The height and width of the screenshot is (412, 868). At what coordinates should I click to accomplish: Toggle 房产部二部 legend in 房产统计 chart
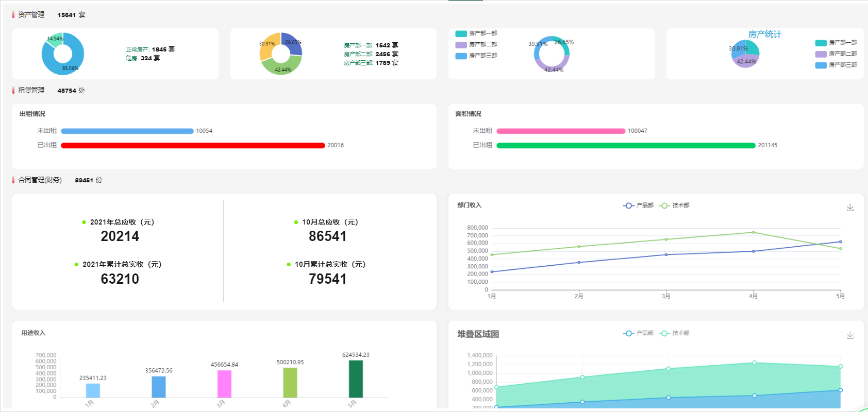[836, 54]
